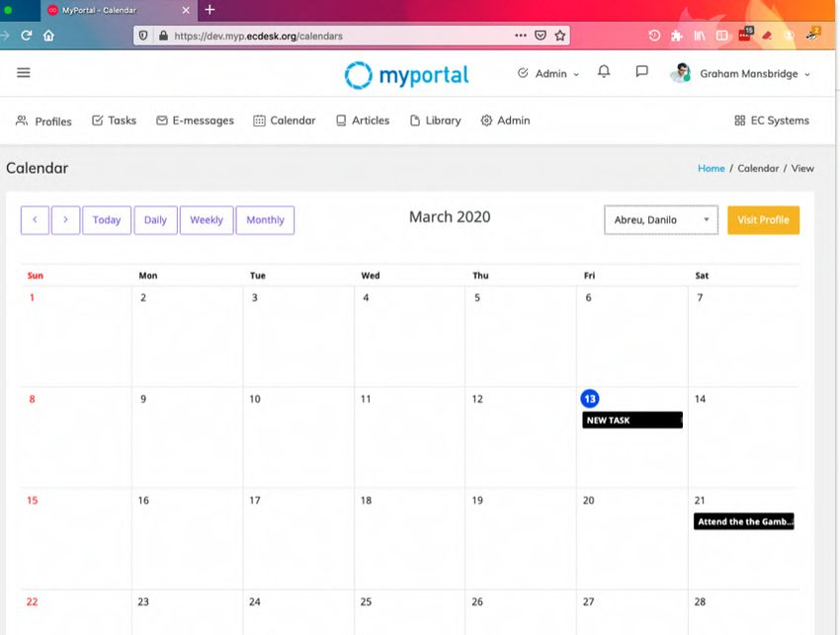Click the March 2020 heading
Viewport: 840px width, 635px height.
pyautogui.click(x=450, y=217)
